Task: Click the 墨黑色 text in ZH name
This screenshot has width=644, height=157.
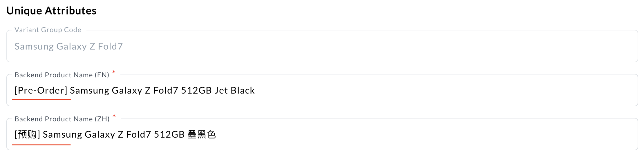Action: [202, 134]
